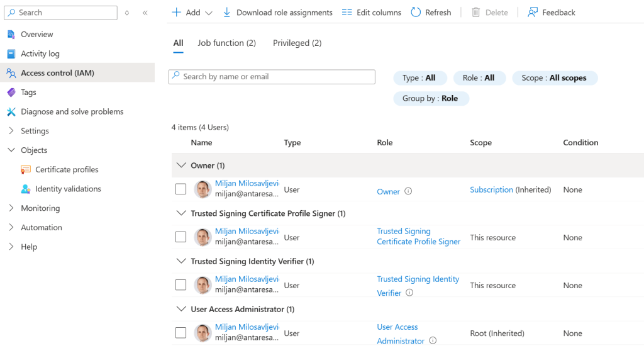Click the Tags icon in sidebar

point(11,92)
